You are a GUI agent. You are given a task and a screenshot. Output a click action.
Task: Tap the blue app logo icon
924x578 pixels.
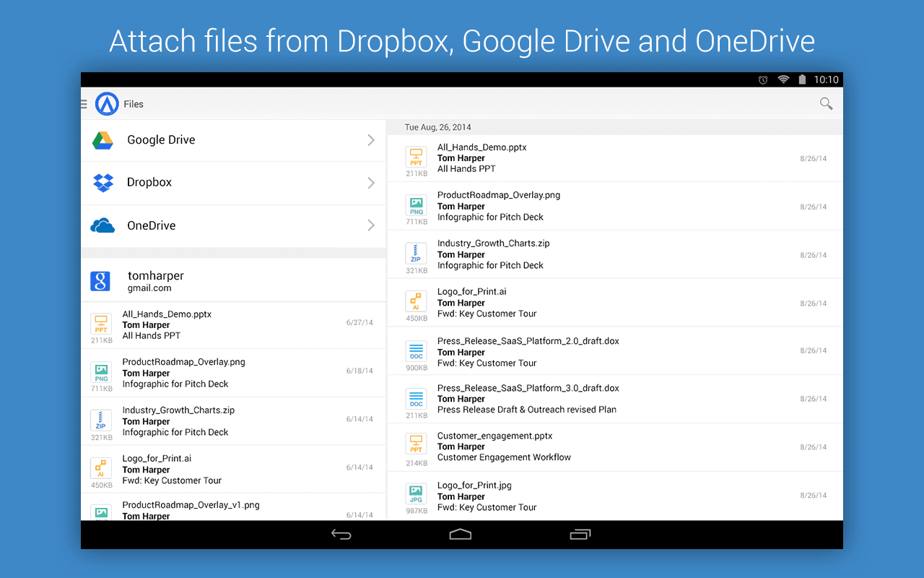[x=107, y=104]
